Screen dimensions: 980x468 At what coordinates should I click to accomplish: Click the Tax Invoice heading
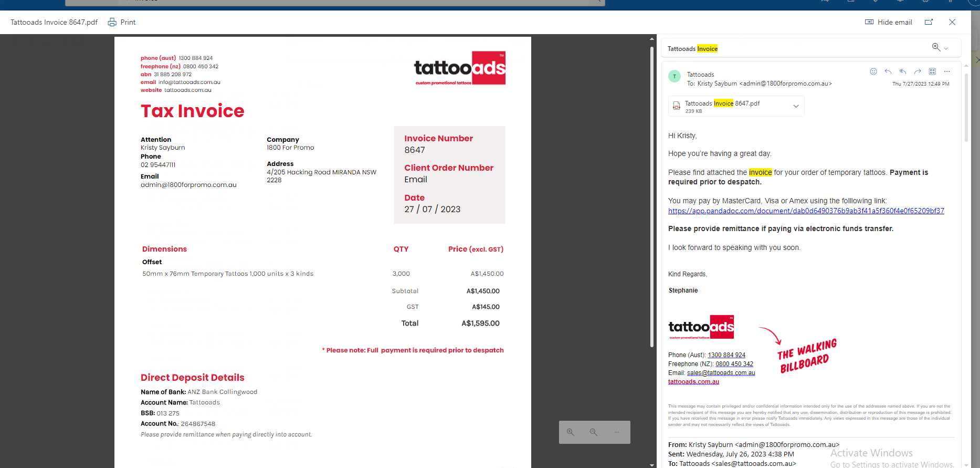(x=193, y=111)
